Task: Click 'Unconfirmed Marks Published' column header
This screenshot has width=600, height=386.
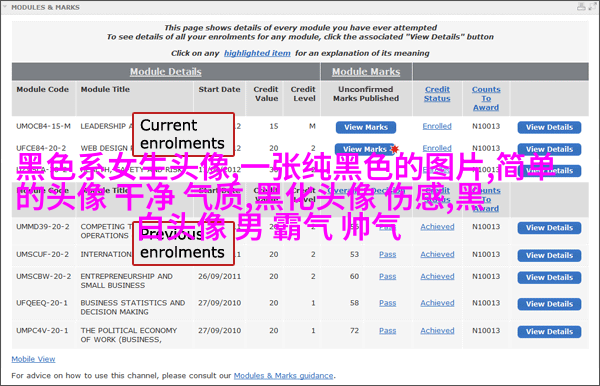Action: [366, 94]
